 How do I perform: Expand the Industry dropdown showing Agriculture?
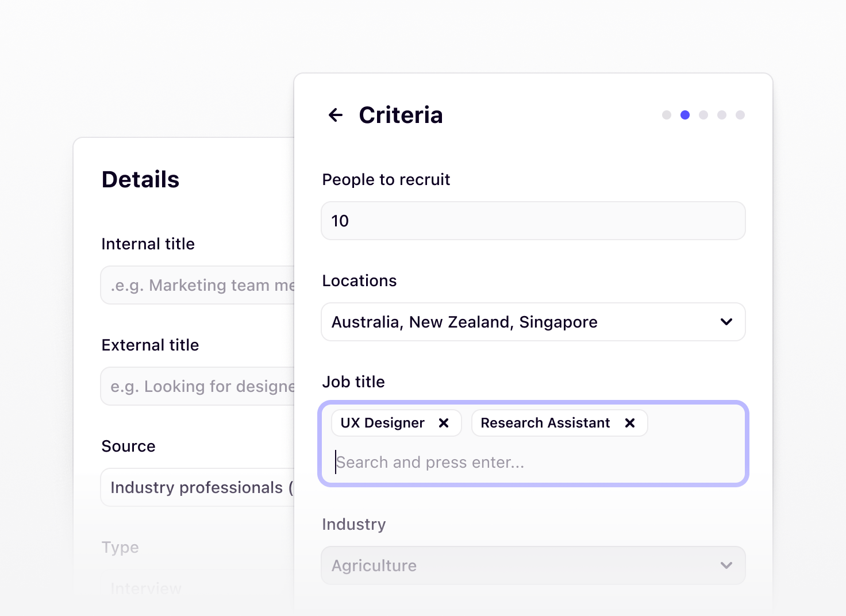pos(532,565)
